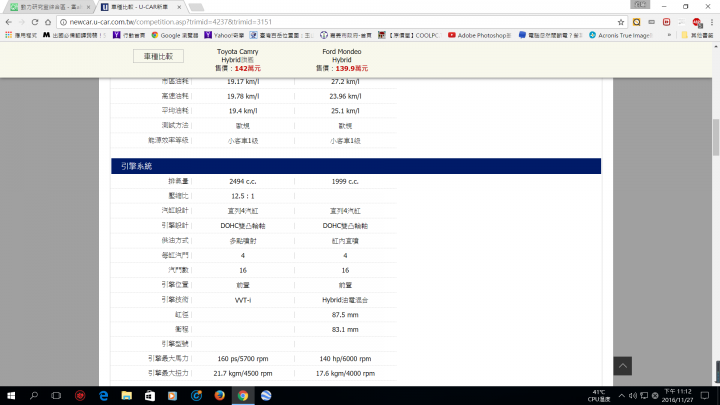The image size is (720, 405).
Task: Click the 引擎系統 section header
Action: 356,166
